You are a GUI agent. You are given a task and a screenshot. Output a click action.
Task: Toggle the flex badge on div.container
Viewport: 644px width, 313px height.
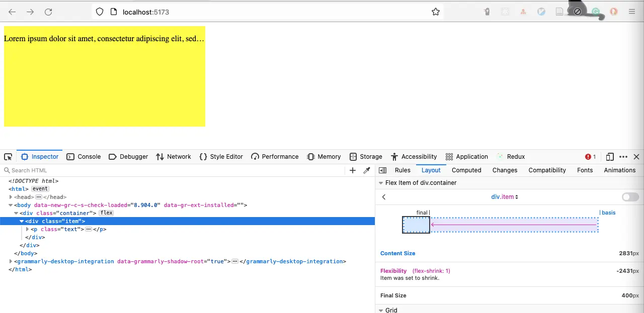pyautogui.click(x=106, y=213)
